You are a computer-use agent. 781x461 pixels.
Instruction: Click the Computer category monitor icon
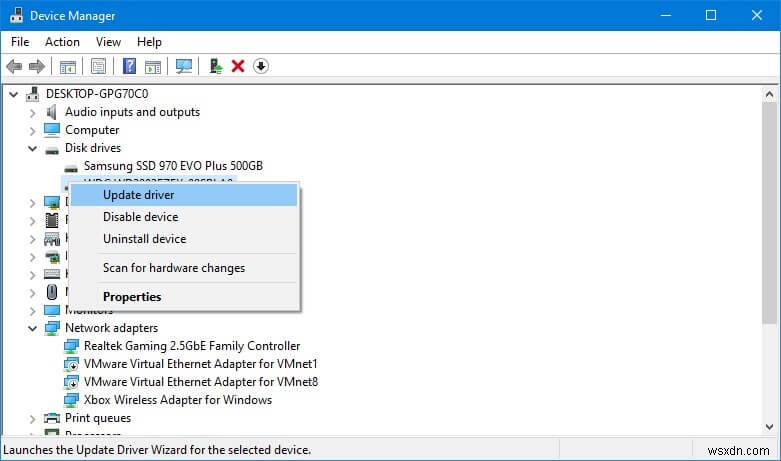(x=52, y=130)
